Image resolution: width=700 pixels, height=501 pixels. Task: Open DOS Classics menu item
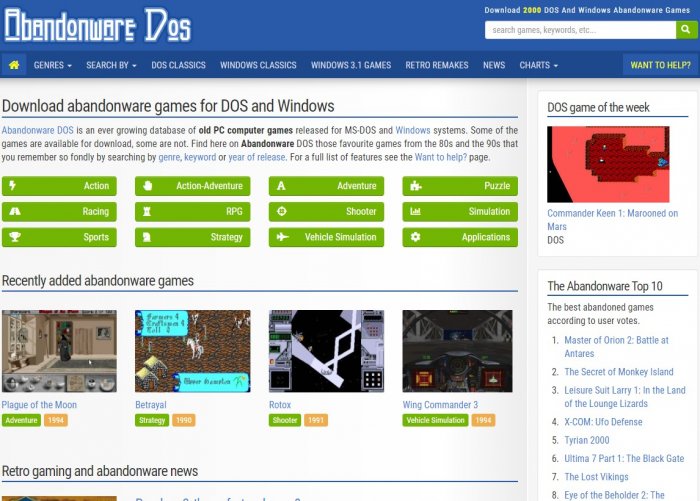point(178,65)
